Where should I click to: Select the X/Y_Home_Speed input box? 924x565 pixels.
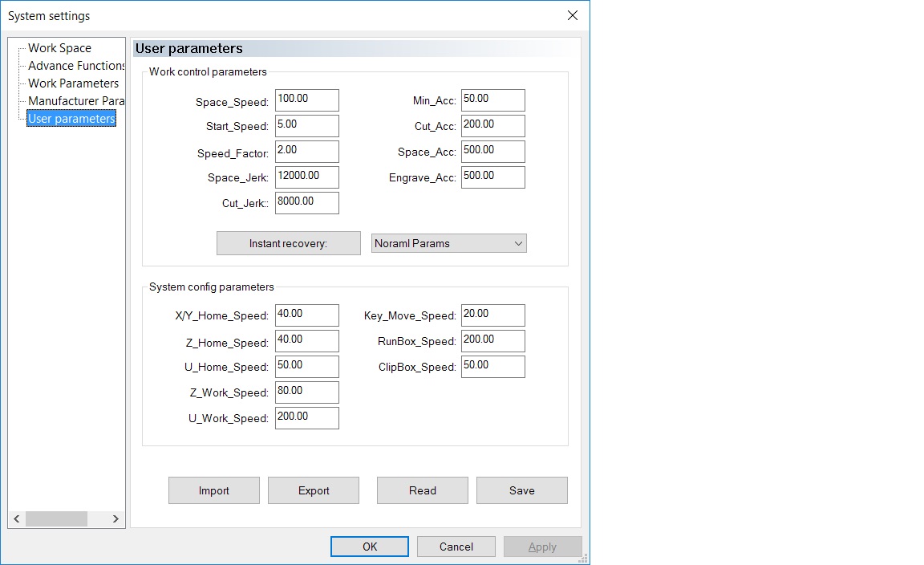(307, 315)
